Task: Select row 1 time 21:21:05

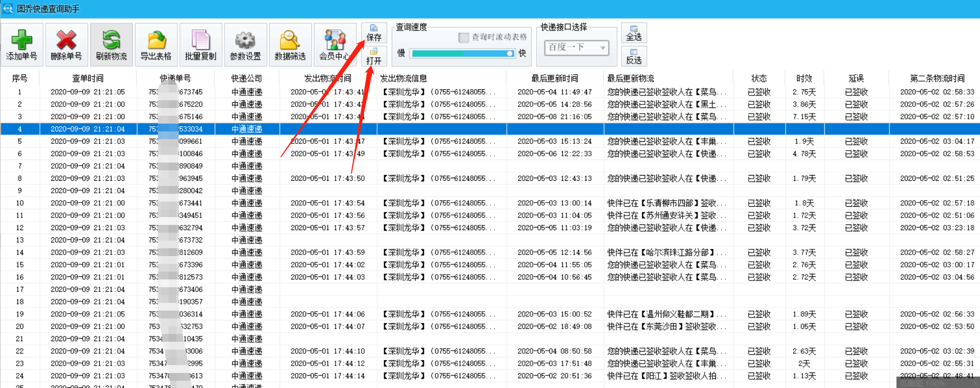Action: [x=88, y=92]
